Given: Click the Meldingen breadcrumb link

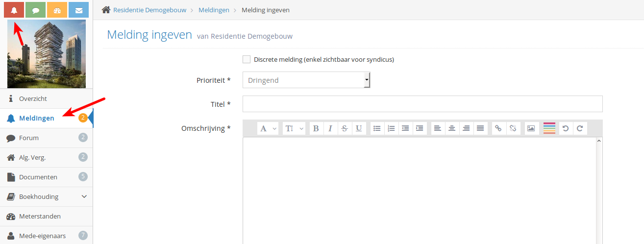Looking at the screenshot, I should pos(214,10).
